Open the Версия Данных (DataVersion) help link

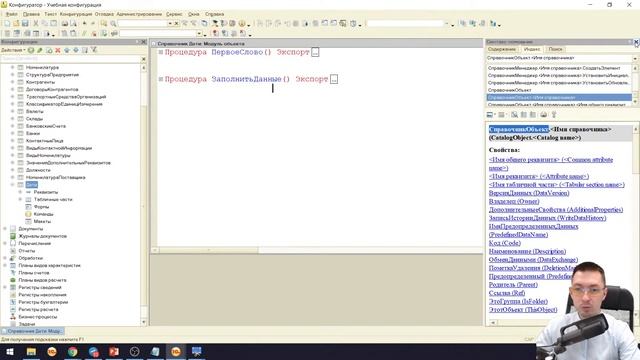coord(529,193)
